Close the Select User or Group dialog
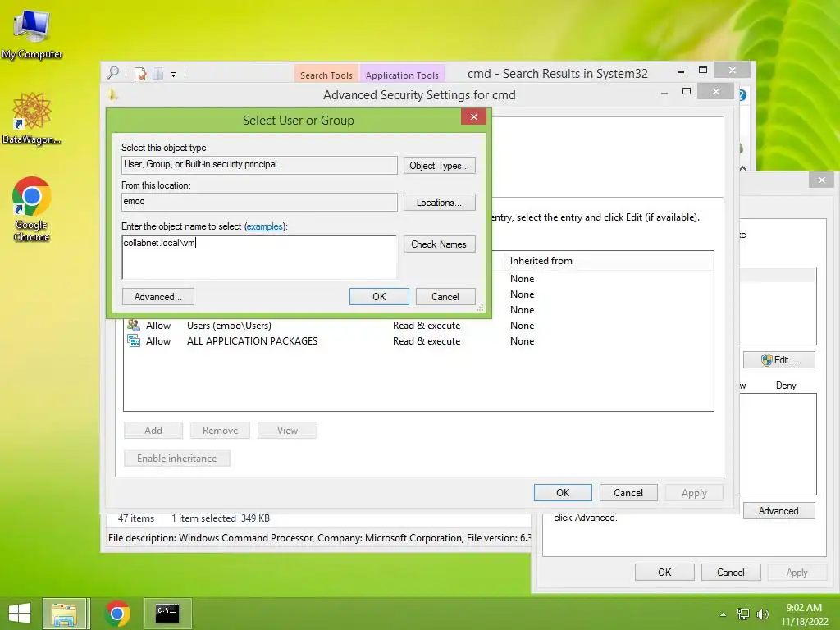Screen dimensions: 840x630 [473, 116]
